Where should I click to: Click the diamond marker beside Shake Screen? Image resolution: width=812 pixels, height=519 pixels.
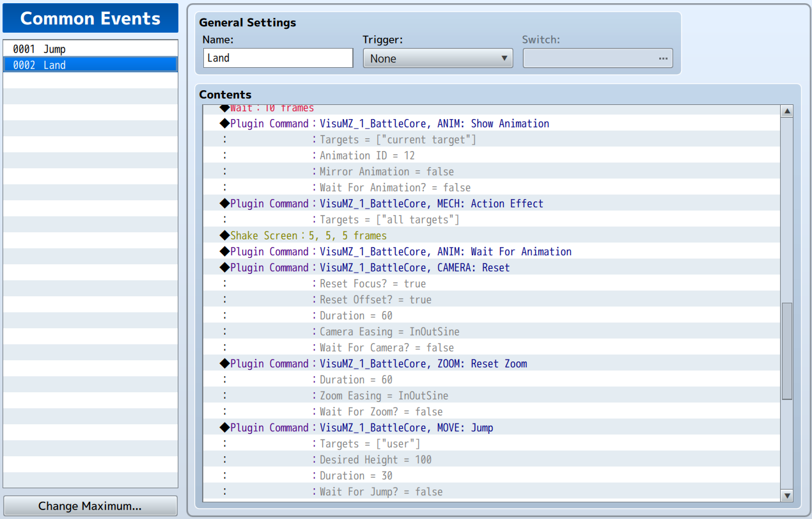[224, 236]
